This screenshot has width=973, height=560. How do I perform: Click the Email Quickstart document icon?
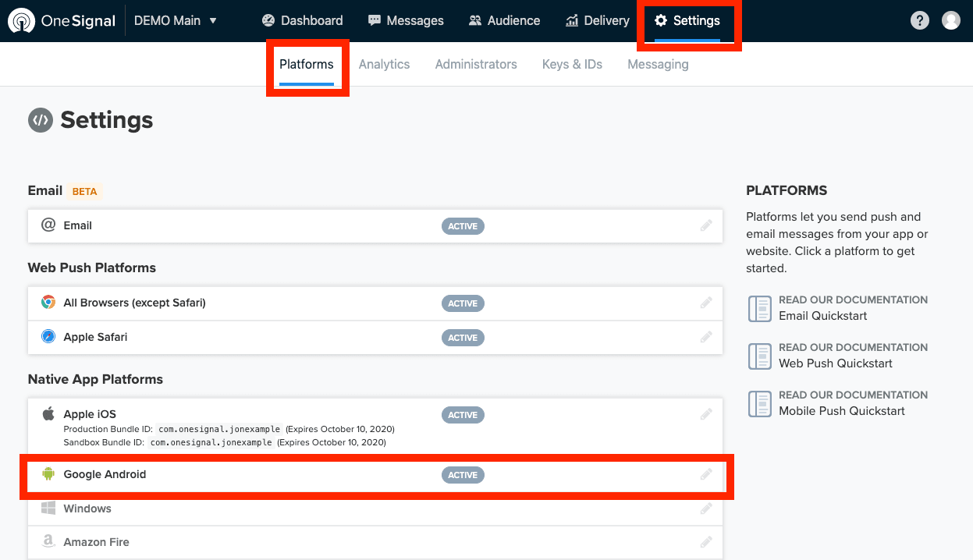pos(759,308)
